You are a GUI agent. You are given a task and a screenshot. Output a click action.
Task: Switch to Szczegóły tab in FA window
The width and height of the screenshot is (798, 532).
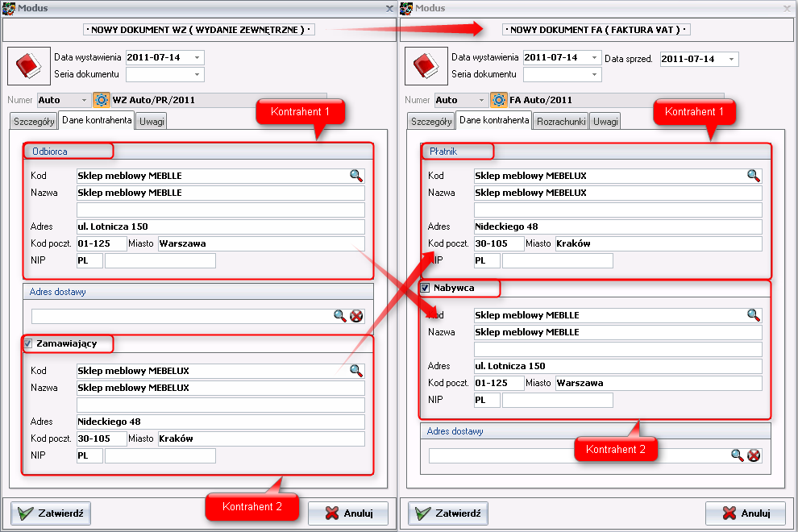tap(431, 122)
